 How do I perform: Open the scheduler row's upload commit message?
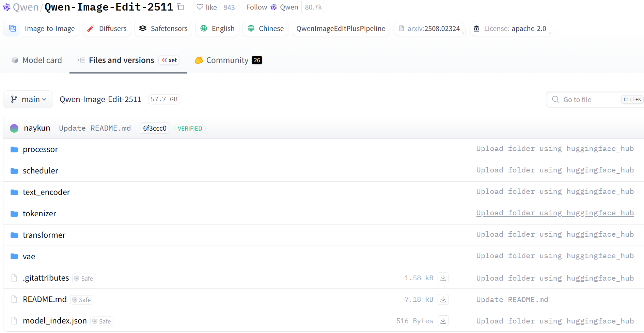tap(555, 170)
